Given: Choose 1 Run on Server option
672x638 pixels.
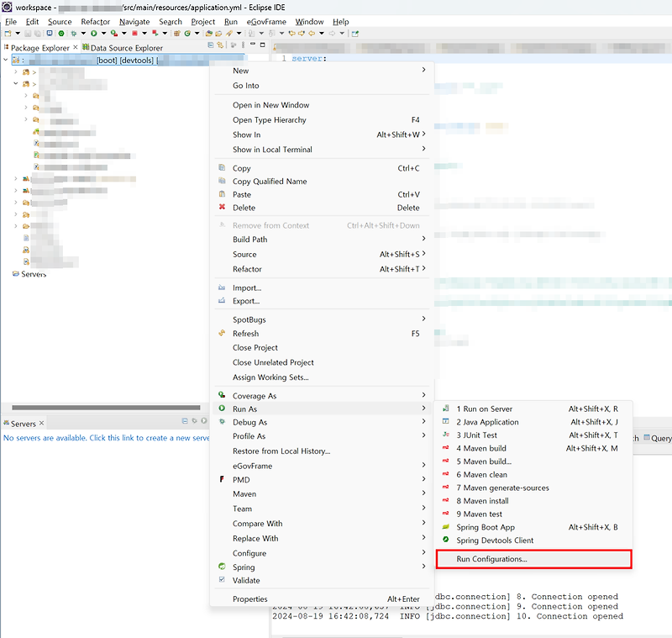Looking at the screenshot, I should pos(533,409).
